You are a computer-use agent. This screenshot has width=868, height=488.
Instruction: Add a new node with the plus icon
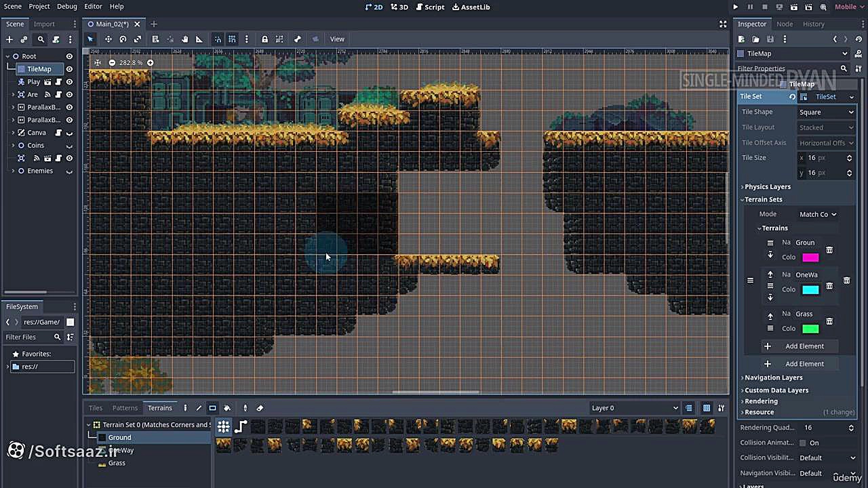[x=9, y=39]
